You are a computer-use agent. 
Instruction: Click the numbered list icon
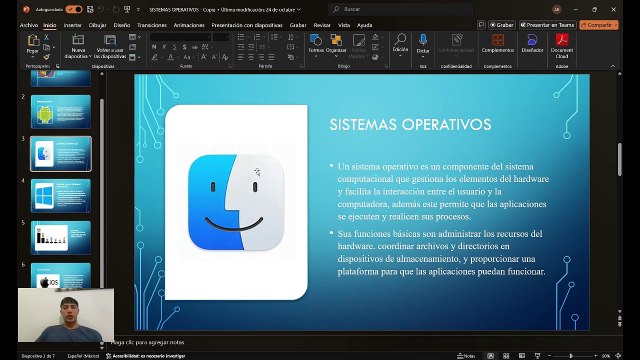pos(257,37)
